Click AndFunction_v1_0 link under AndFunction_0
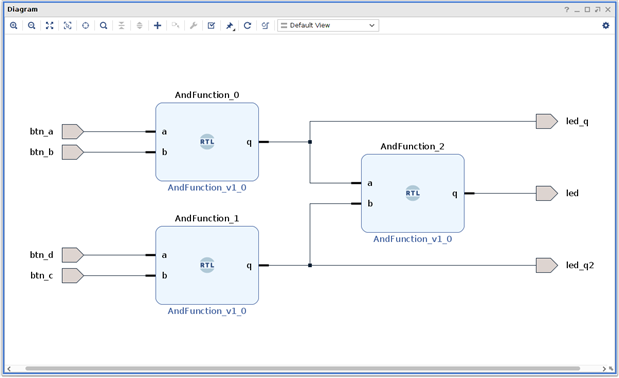The height and width of the screenshot is (378, 619). pos(207,188)
